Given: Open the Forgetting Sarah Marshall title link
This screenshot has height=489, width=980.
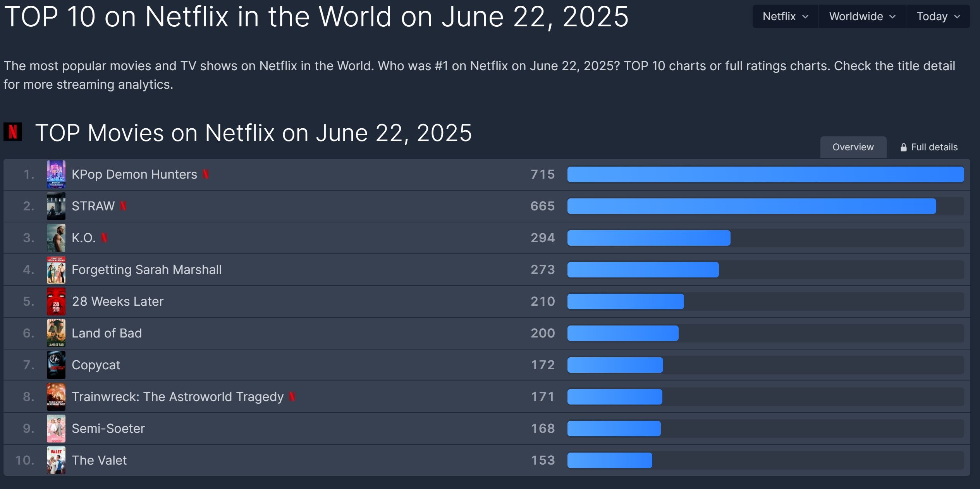Looking at the screenshot, I should [146, 270].
